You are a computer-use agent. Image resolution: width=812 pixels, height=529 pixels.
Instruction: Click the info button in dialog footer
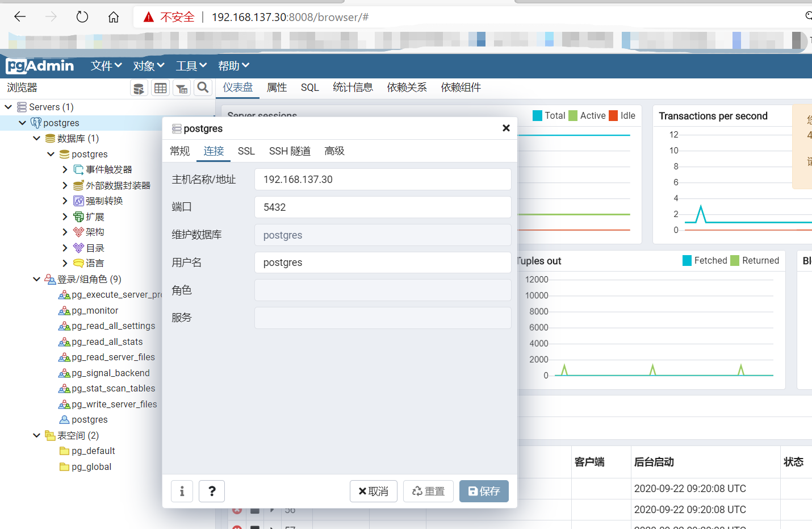pyautogui.click(x=182, y=491)
